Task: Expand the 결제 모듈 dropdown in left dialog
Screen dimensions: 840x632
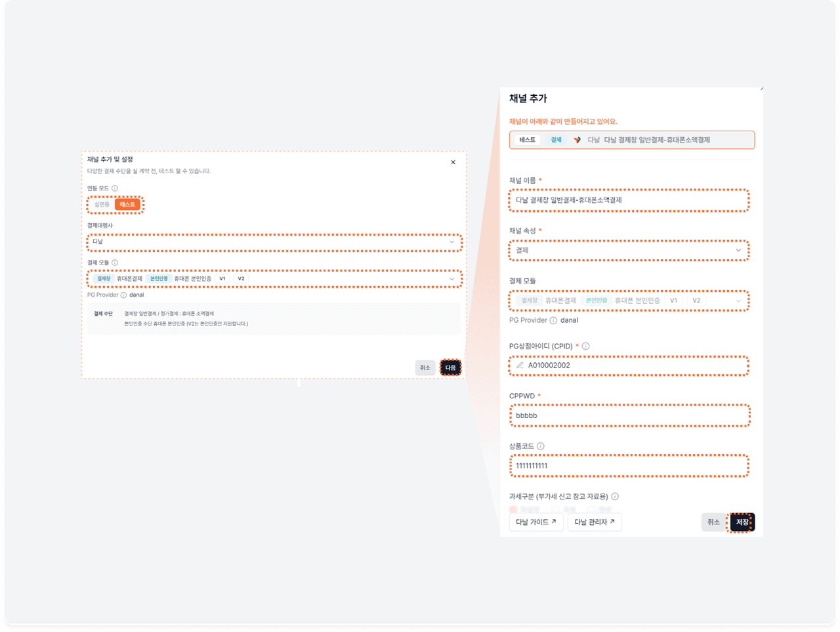Action: (x=451, y=279)
